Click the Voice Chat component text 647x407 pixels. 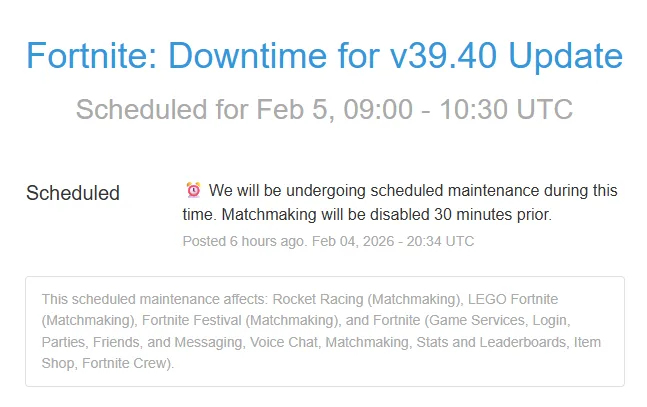pyautogui.click(x=275, y=342)
